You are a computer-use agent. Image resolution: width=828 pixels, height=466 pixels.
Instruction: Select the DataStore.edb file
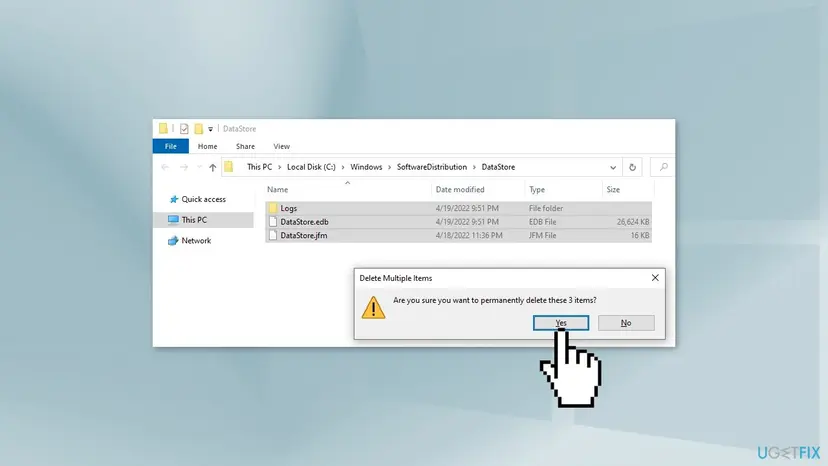pyautogui.click(x=458, y=222)
